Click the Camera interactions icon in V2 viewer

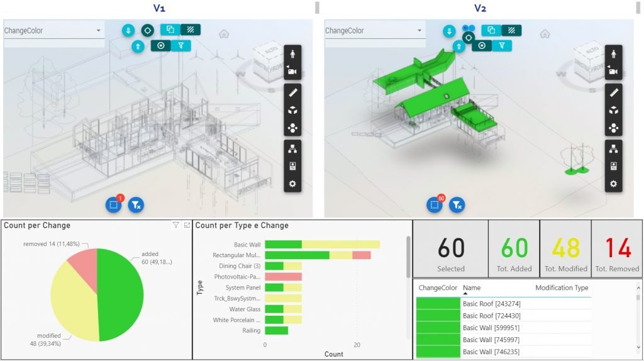[x=614, y=70]
